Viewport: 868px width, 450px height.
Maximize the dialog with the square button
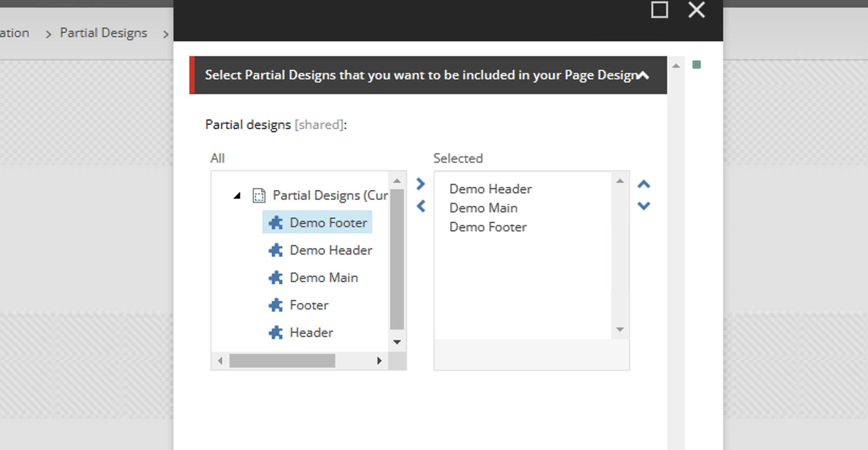pyautogui.click(x=659, y=10)
